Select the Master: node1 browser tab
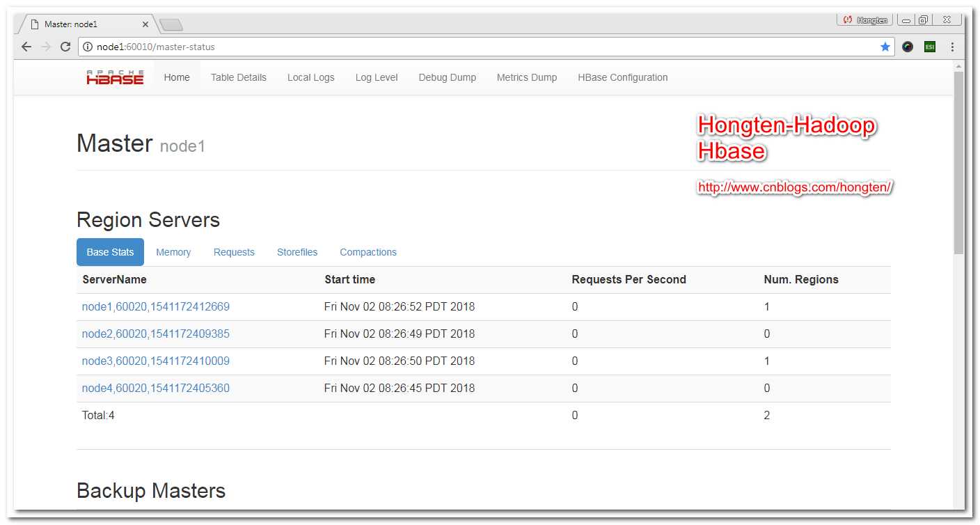This screenshot has height=525, width=980. point(85,24)
